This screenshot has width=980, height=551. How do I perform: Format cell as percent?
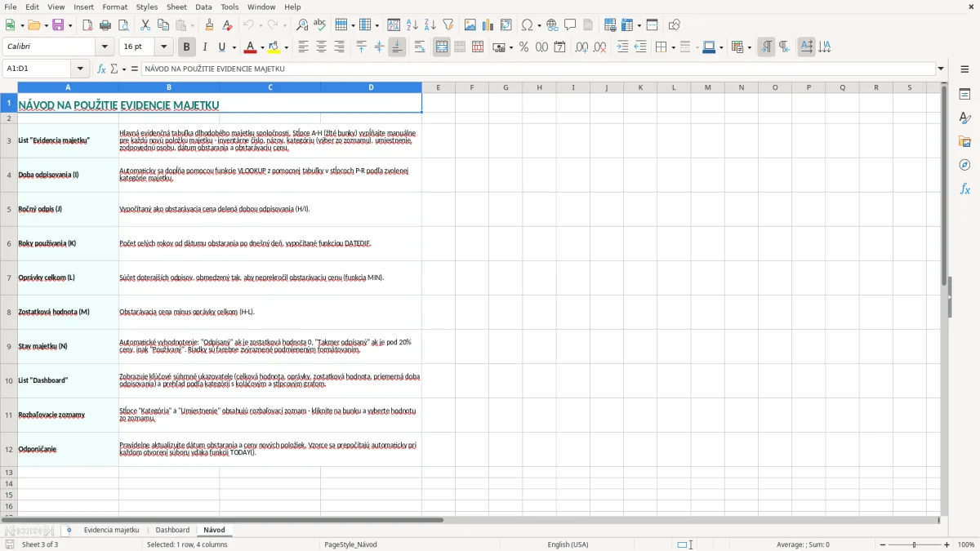point(523,47)
